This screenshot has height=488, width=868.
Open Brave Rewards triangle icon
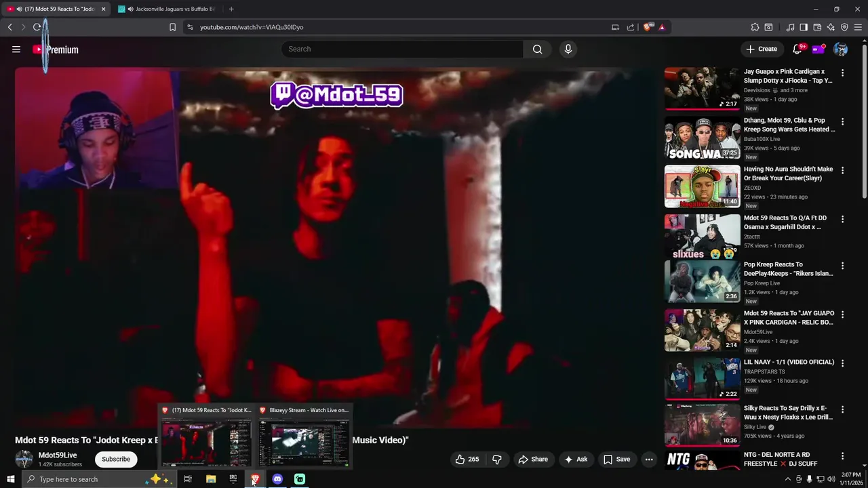click(x=662, y=27)
